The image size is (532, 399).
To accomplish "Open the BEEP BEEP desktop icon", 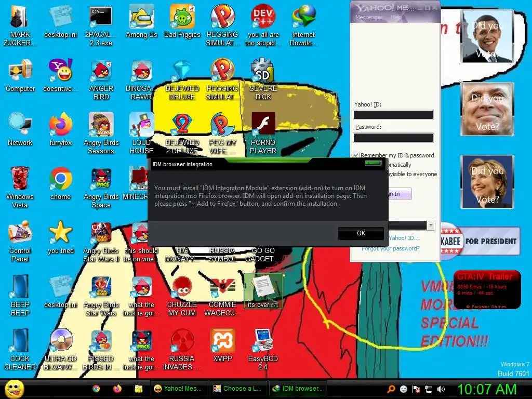I will (x=20, y=296).
